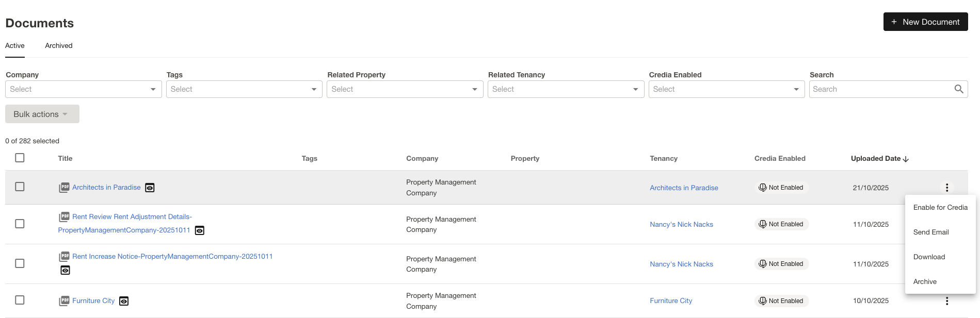Select the Furniture City row checkbox

tap(20, 300)
